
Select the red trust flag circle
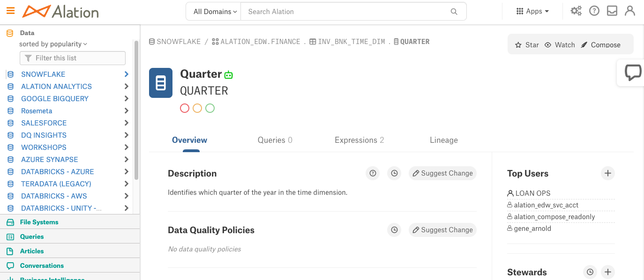pos(185,108)
